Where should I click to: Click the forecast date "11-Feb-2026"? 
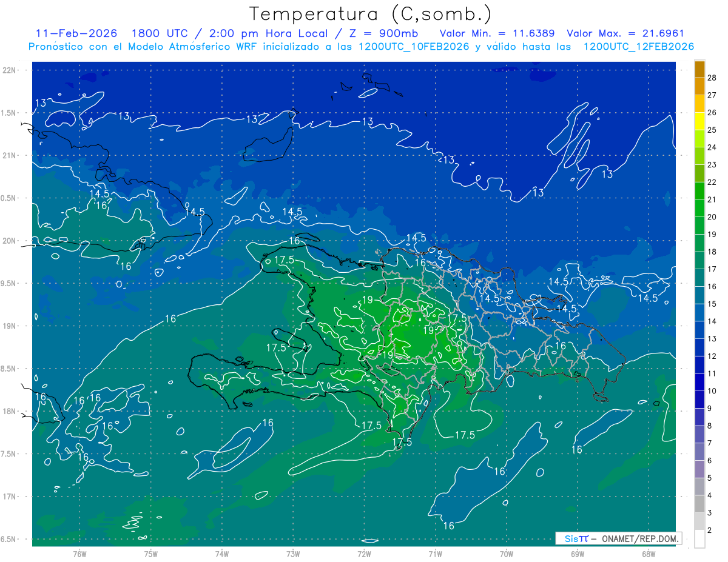pos(75,33)
